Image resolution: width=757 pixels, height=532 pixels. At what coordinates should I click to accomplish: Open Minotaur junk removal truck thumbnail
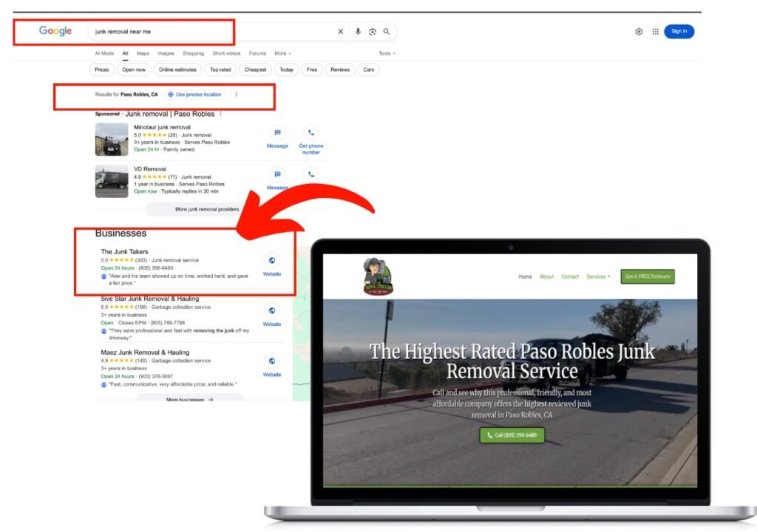(112, 140)
